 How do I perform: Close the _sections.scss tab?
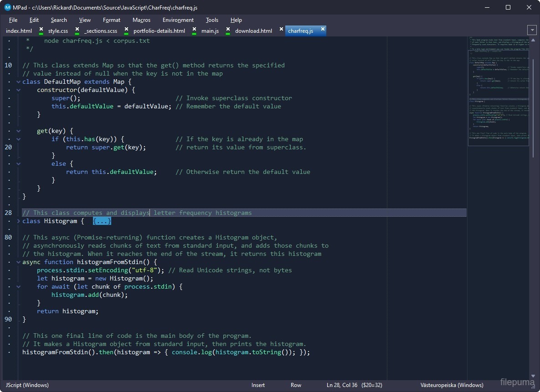click(x=126, y=30)
